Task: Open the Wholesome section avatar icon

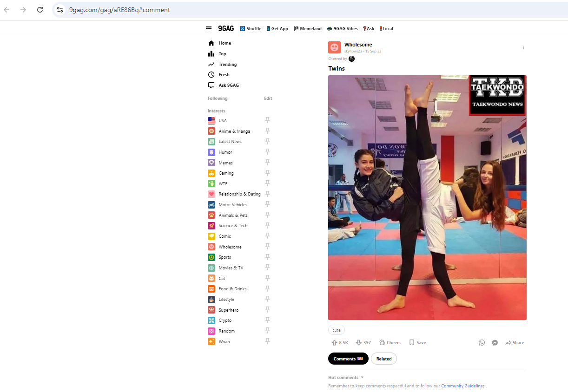Action: (x=334, y=47)
